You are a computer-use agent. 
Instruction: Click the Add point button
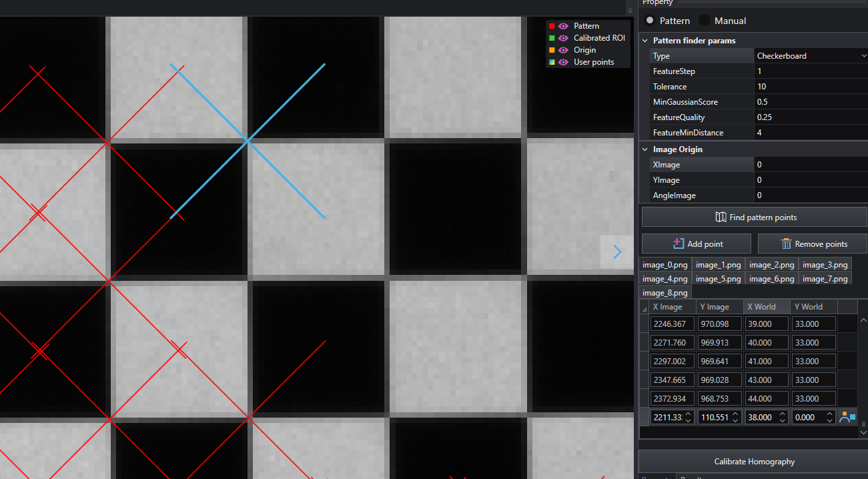[697, 244]
